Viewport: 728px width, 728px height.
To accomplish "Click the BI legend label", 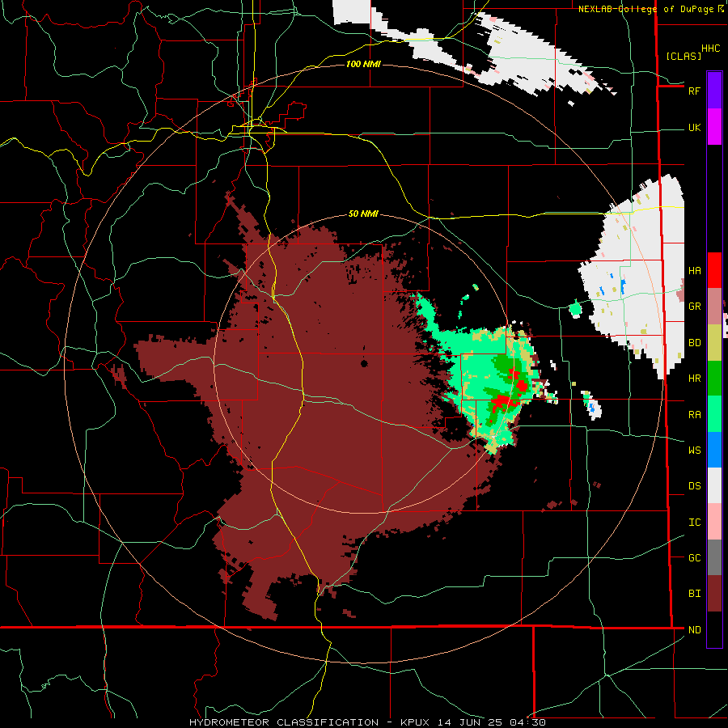I will (x=694, y=594).
